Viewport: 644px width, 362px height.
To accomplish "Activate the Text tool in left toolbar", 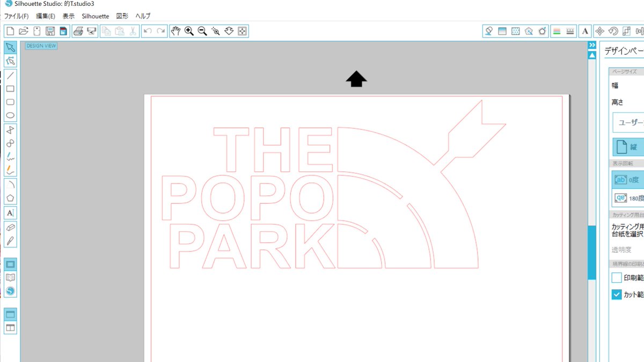I will click(x=10, y=213).
